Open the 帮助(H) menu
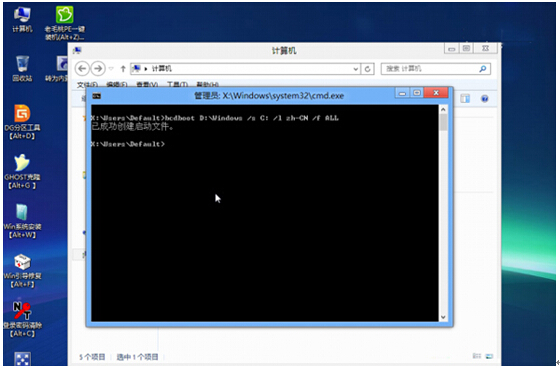560x368 pixels. point(208,85)
